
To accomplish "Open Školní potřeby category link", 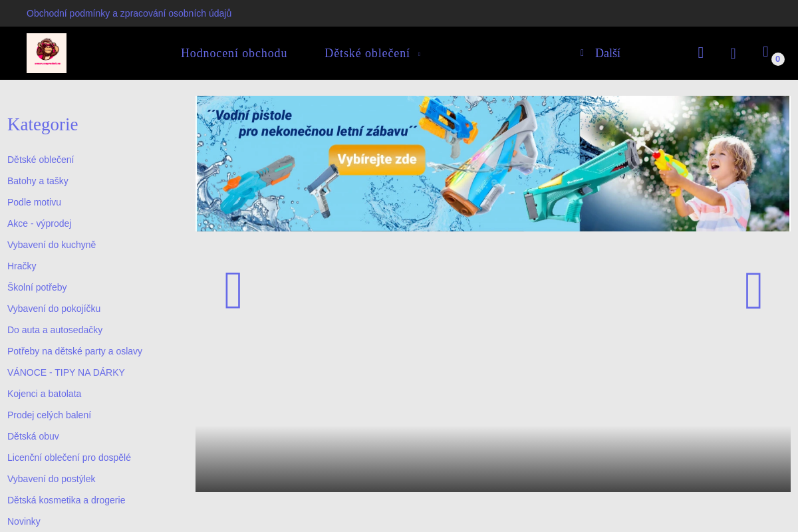I will click(37, 287).
